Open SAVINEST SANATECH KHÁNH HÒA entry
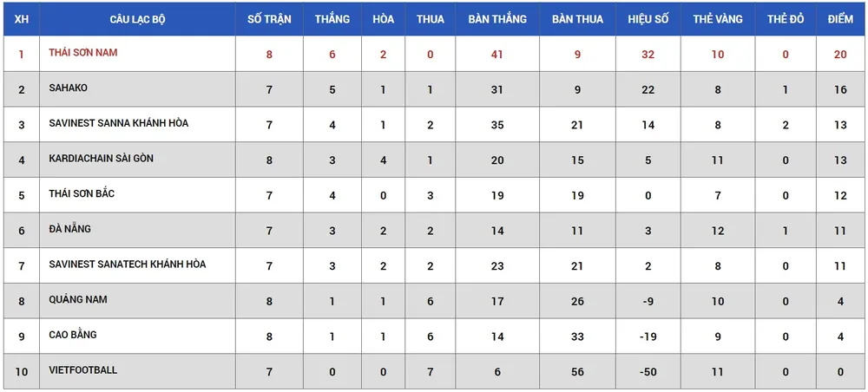This screenshot has height=392, width=868. (x=128, y=265)
